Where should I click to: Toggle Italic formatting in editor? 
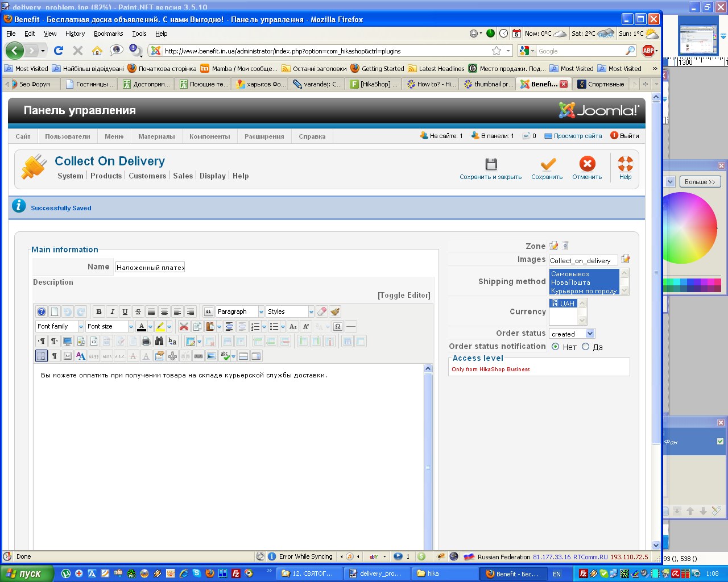[112, 311]
